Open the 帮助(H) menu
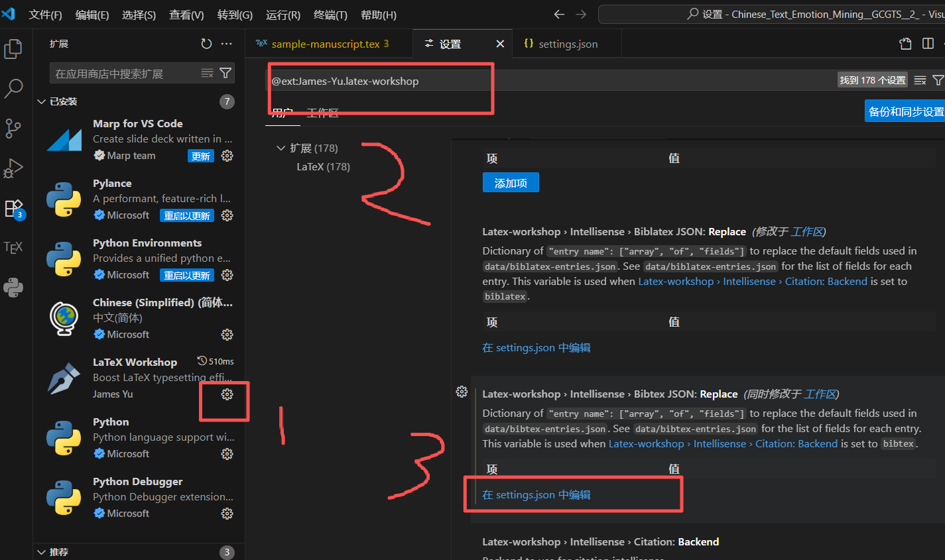Viewport: 945px width, 560px height. click(x=379, y=15)
